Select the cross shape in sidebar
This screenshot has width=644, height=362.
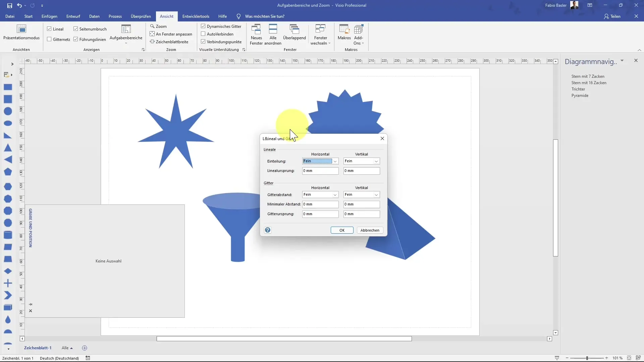click(8, 283)
